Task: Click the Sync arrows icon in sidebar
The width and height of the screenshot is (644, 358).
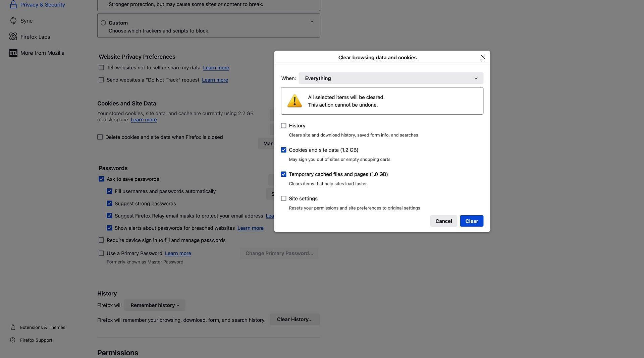Action: tap(13, 21)
